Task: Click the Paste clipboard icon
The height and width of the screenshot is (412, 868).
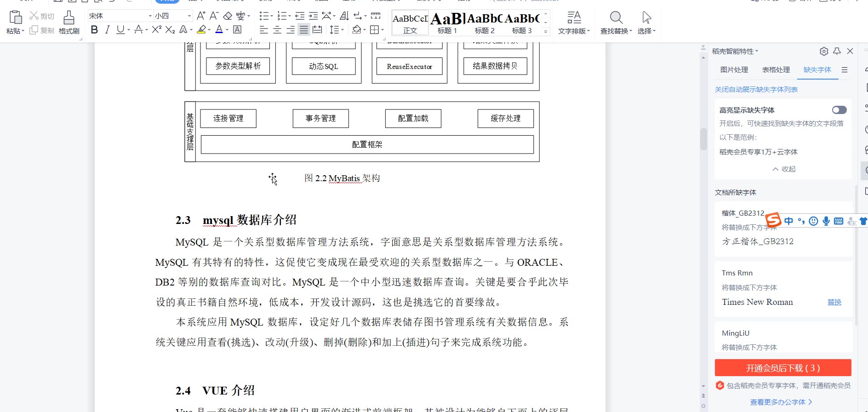Action: [16, 17]
